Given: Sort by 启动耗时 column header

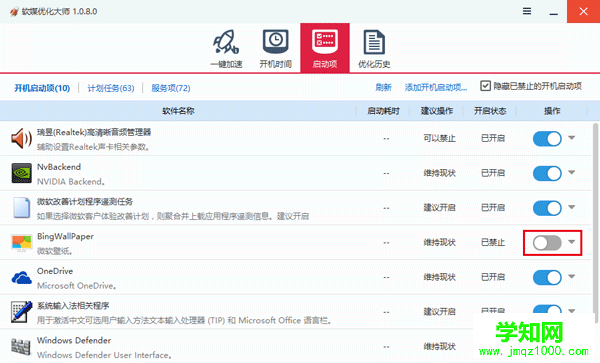Looking at the screenshot, I should coord(383,111).
